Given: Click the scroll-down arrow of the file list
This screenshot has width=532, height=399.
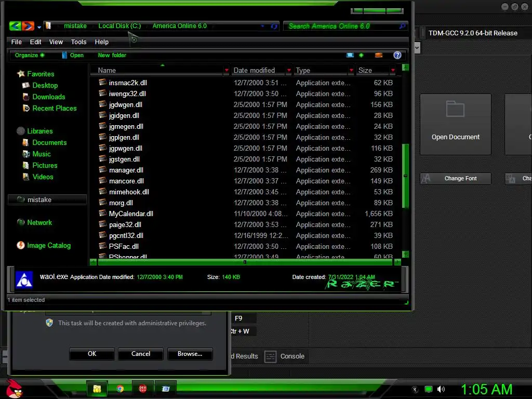Looking at the screenshot, I should (x=405, y=254).
